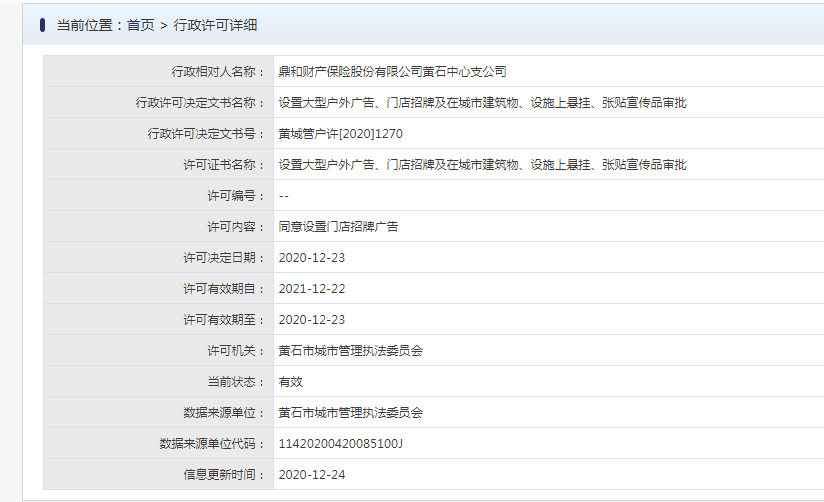Viewport: 824px width, 502px height.
Task: Click the 当前状态 label
Action: coord(236,382)
